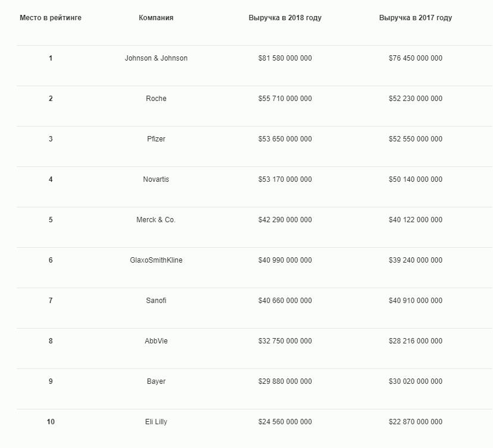Select the GlaxoSmithKline company name
Viewport: 493px width, 448px height.
tap(156, 260)
